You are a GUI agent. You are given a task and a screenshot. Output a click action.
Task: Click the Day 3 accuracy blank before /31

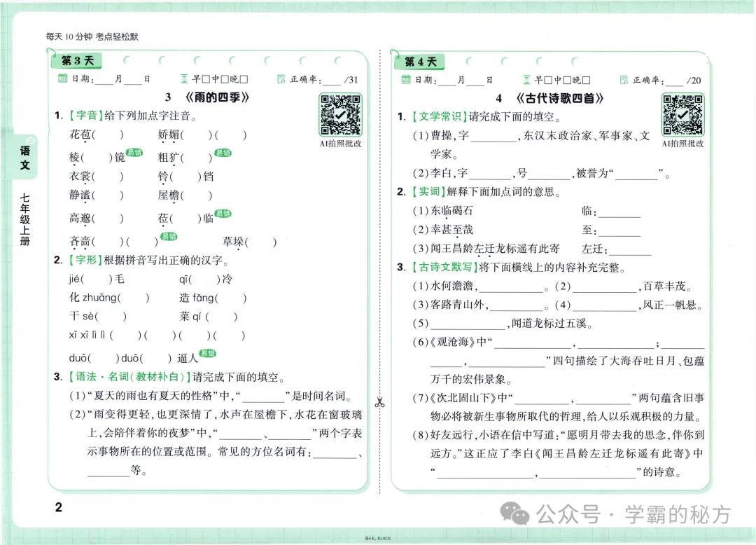332,80
